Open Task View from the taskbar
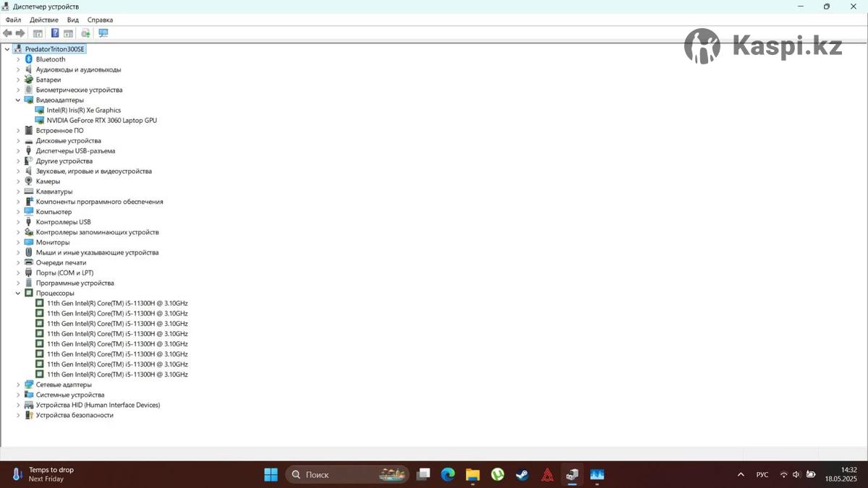868x488 pixels. point(424,475)
